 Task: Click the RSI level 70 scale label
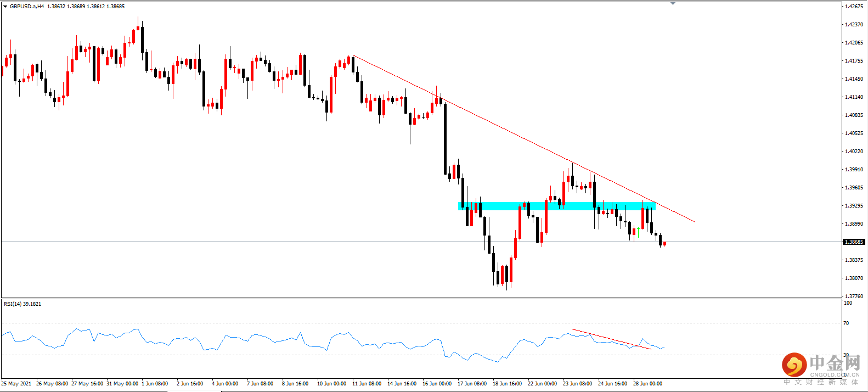(x=846, y=323)
